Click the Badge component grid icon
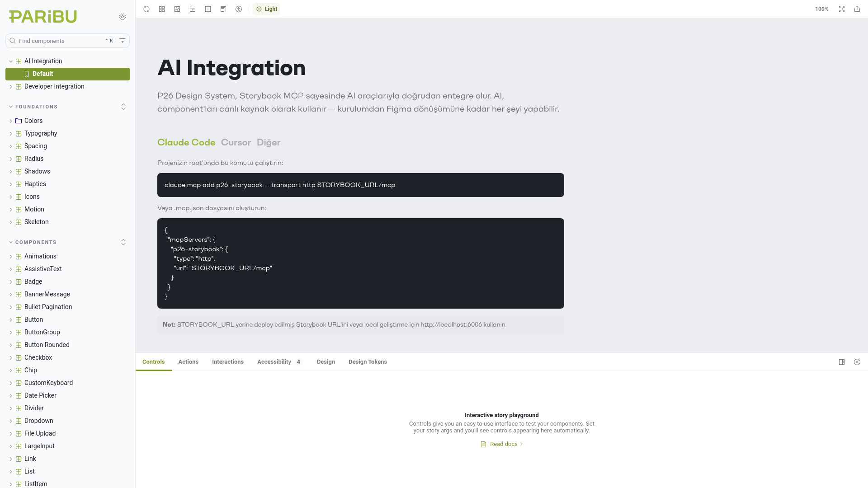The height and width of the screenshot is (488, 868). (x=19, y=282)
